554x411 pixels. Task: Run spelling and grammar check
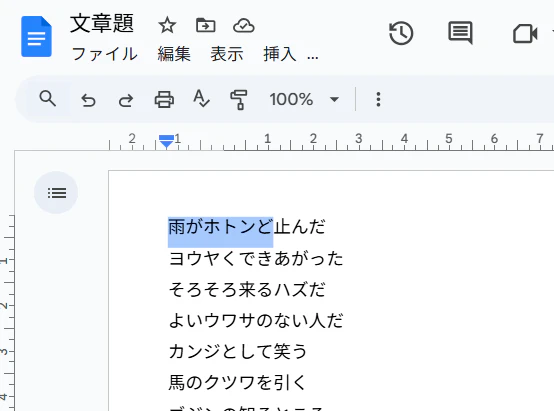[x=201, y=99]
